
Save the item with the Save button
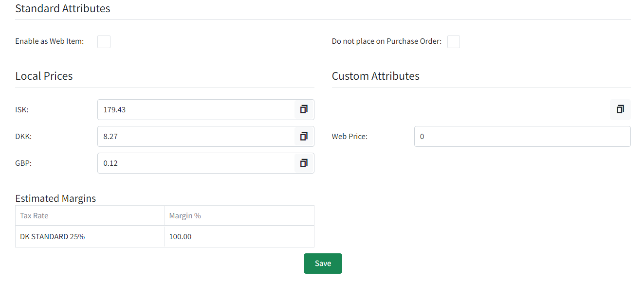(x=323, y=264)
